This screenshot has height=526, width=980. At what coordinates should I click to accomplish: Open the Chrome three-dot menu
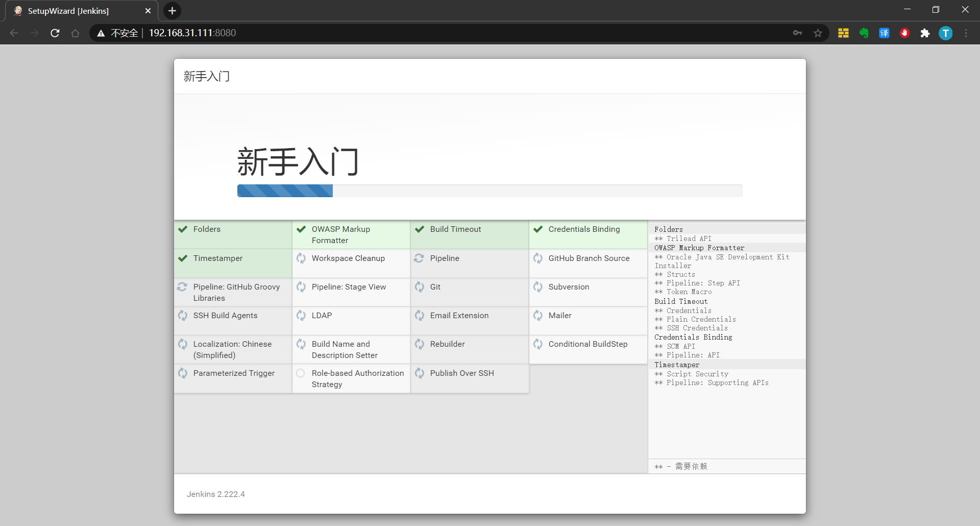[966, 33]
